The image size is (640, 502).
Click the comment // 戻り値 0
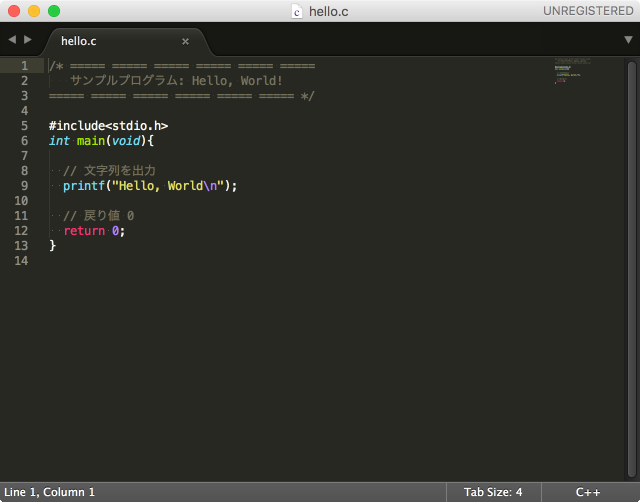point(99,215)
